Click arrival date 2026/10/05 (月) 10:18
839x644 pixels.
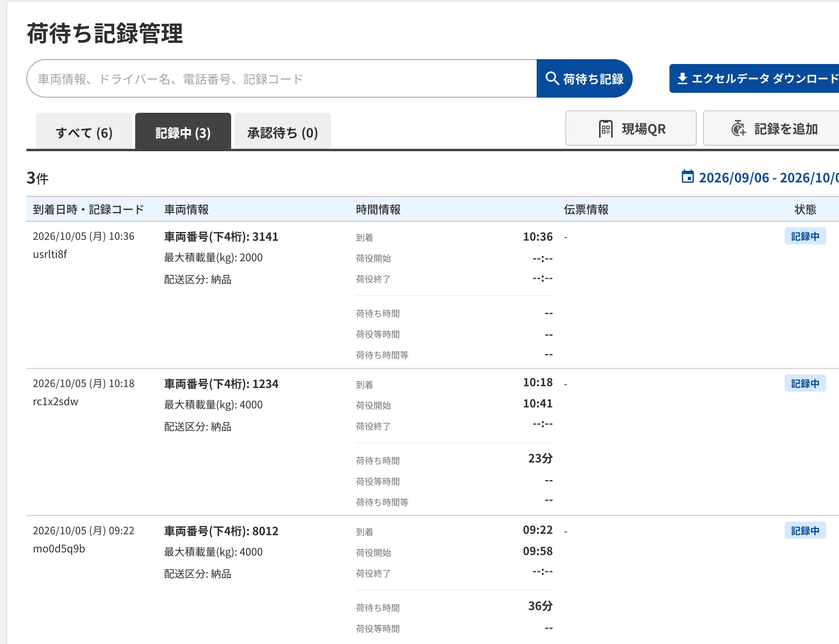pos(84,384)
